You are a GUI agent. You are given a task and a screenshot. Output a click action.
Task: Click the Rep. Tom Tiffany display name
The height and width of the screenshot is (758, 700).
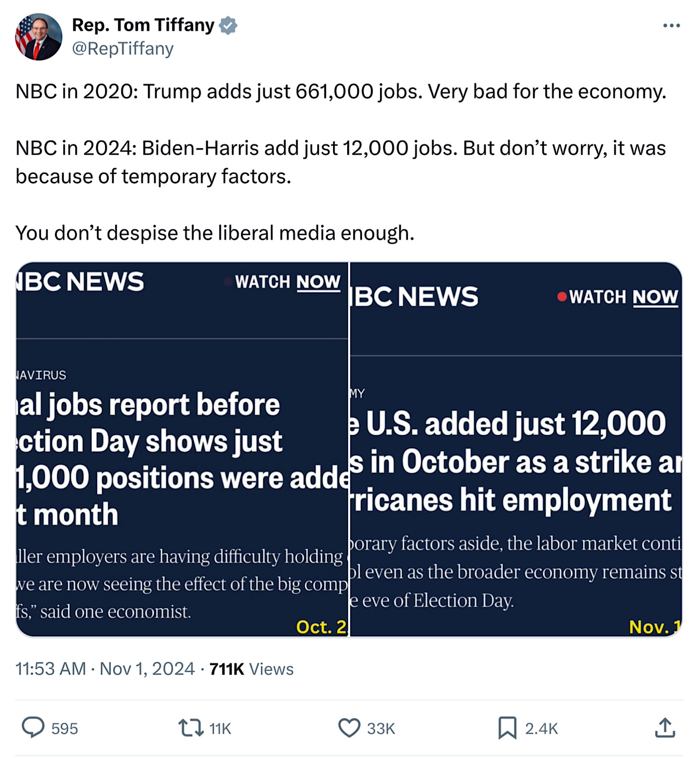(143, 25)
